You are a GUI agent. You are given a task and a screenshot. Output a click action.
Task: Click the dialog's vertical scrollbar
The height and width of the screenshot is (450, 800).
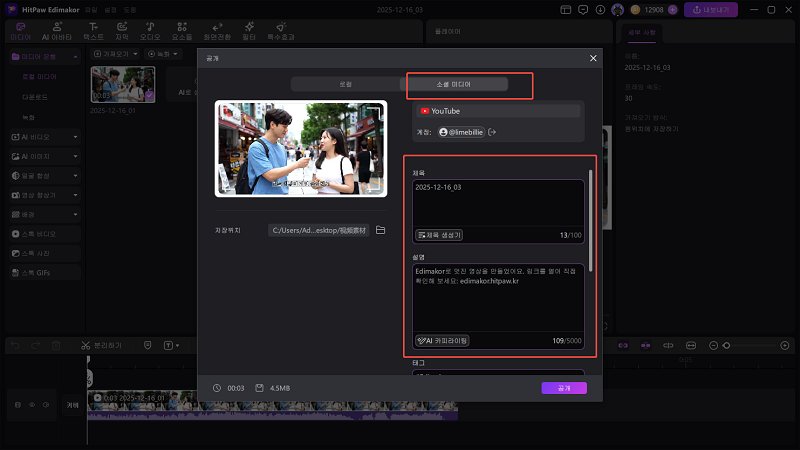(591, 220)
